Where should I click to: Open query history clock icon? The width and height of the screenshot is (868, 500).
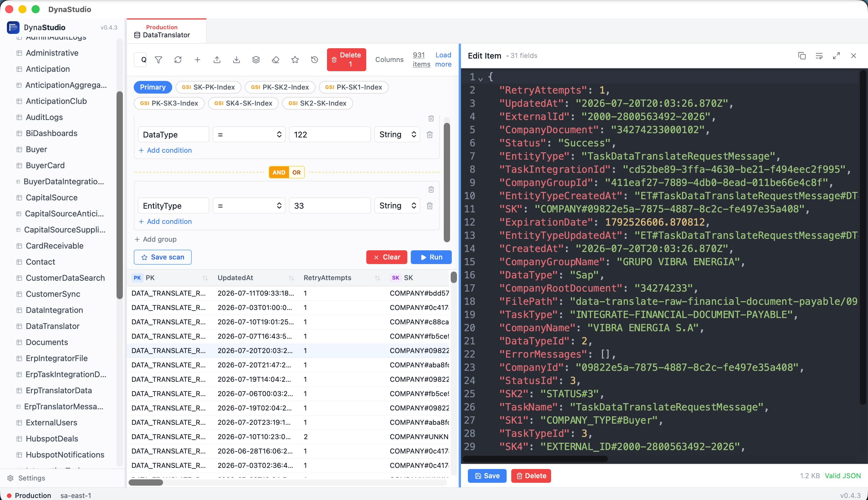pyautogui.click(x=315, y=60)
